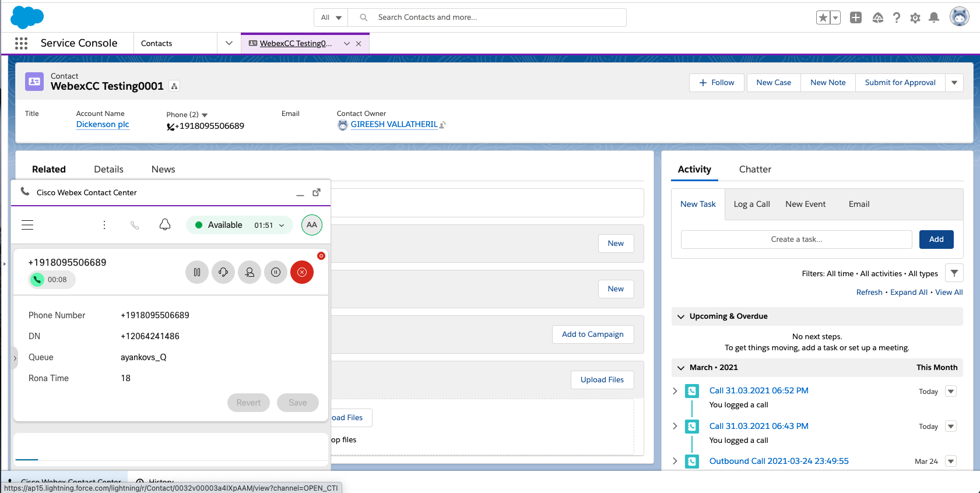Close the WebexCC Testing0001 tab
This screenshot has height=493, width=980.
(x=359, y=44)
